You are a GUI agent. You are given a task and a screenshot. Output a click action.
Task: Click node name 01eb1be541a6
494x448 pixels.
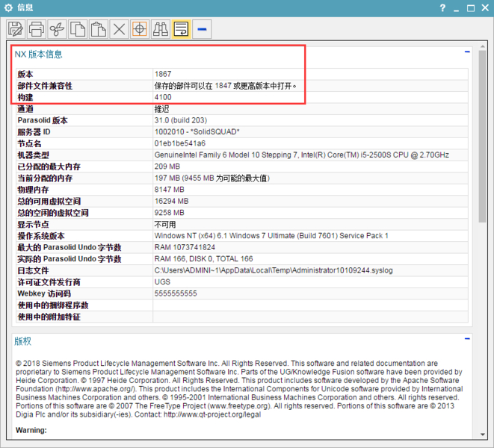pos(180,143)
